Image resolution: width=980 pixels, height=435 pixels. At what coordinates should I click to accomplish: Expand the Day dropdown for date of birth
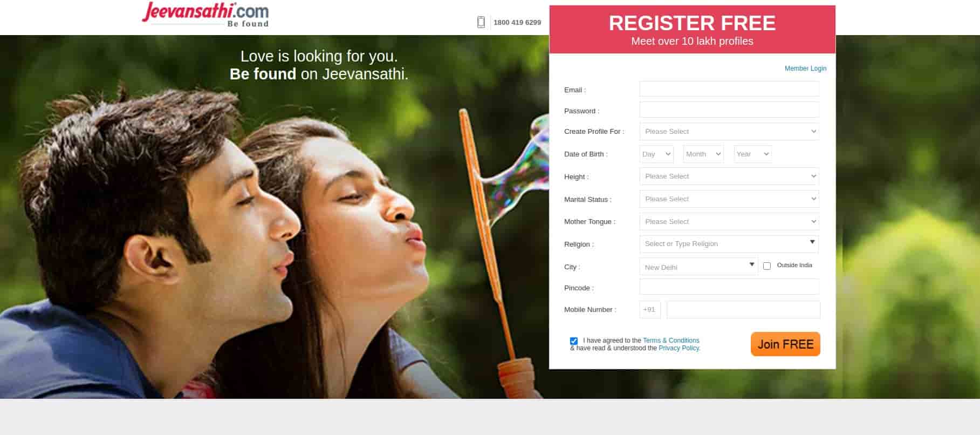(x=656, y=154)
